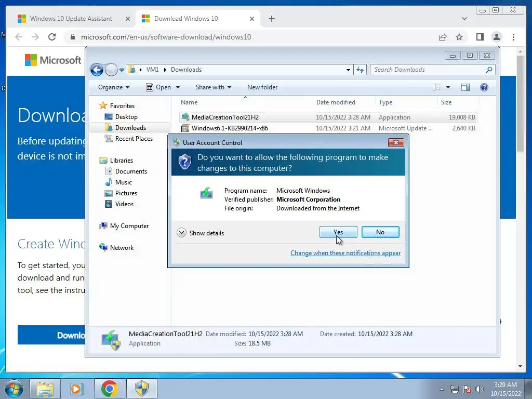Open Chrome profile avatar icon
532x399 pixels.
tap(496, 37)
